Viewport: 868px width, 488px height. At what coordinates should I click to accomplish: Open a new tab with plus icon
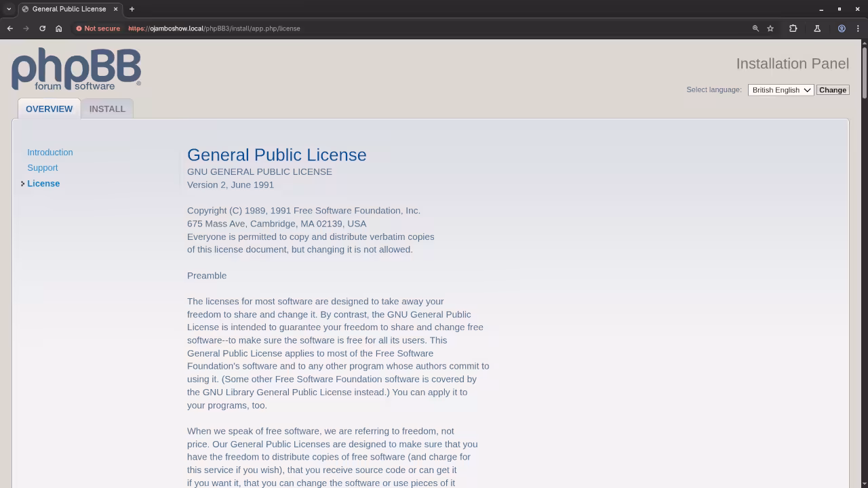pos(132,9)
